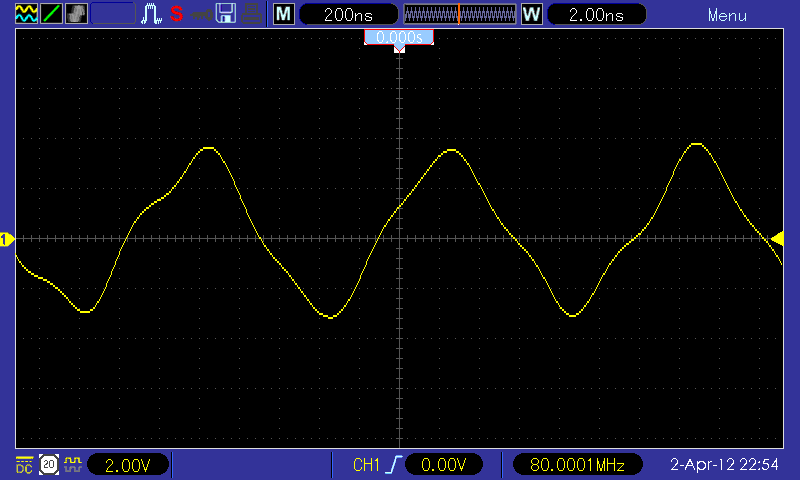Click the floppy disk save icon
This screenshot has height=480, width=800.
coord(226,14)
